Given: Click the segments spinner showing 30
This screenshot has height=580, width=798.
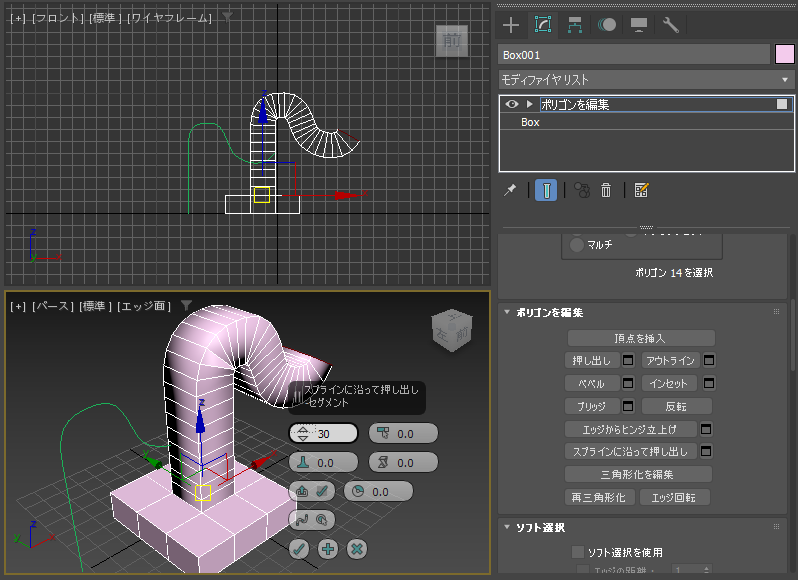Looking at the screenshot, I should pos(323,433).
